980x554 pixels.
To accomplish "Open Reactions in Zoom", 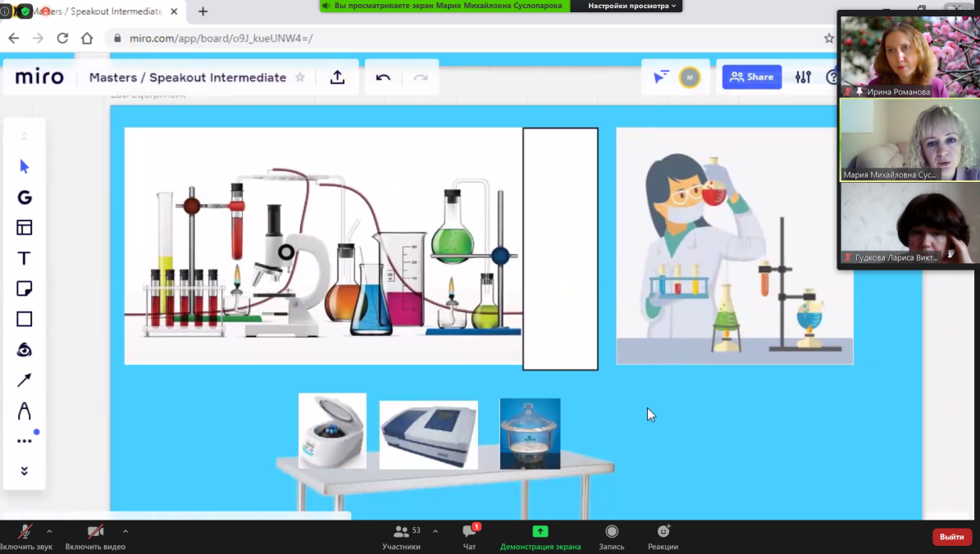I will click(663, 537).
